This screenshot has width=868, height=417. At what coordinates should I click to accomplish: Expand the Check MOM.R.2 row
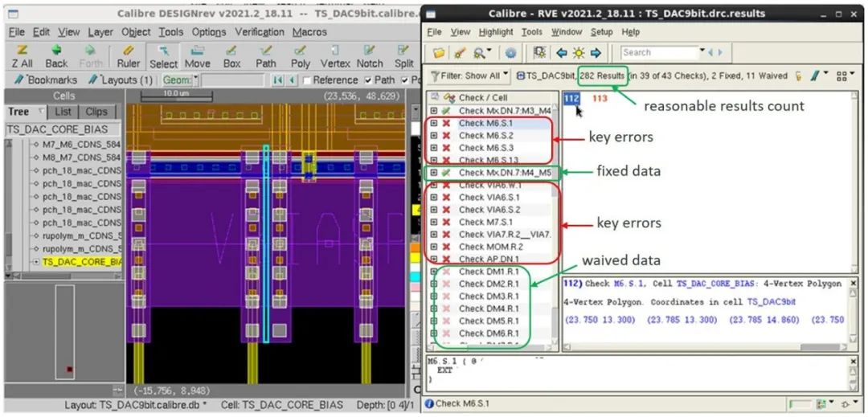coord(433,247)
